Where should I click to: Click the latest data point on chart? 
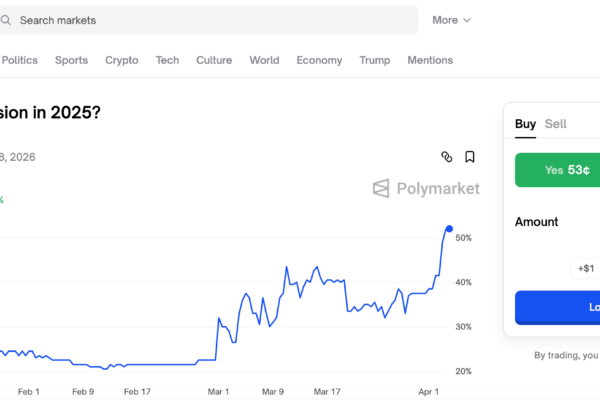[449, 230]
